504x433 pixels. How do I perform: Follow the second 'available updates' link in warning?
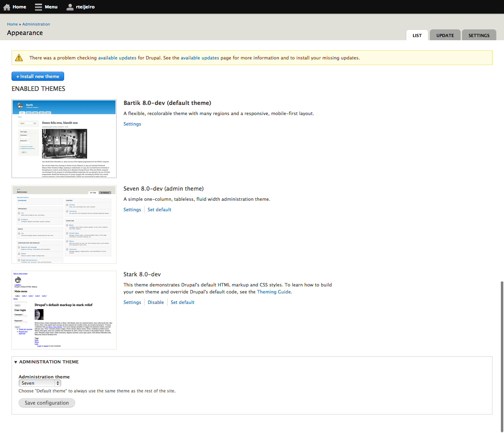coord(200,58)
